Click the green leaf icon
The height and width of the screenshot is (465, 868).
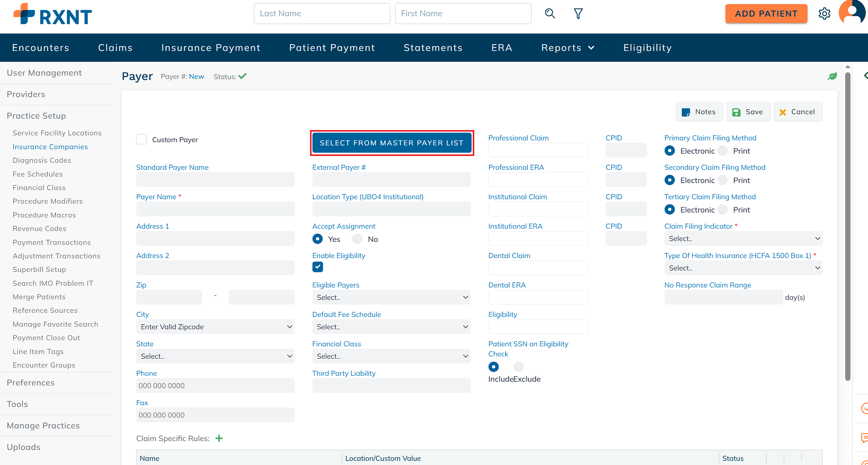832,76
